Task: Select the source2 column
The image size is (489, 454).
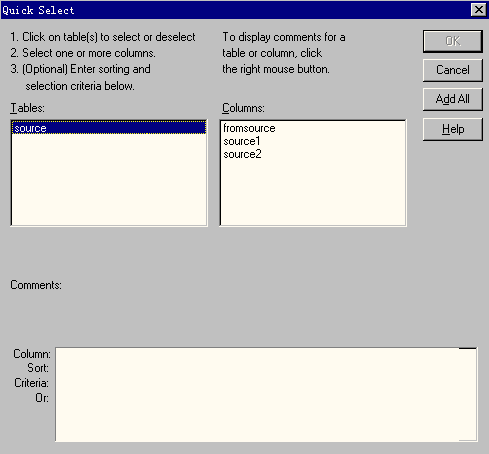Action: (x=242, y=154)
